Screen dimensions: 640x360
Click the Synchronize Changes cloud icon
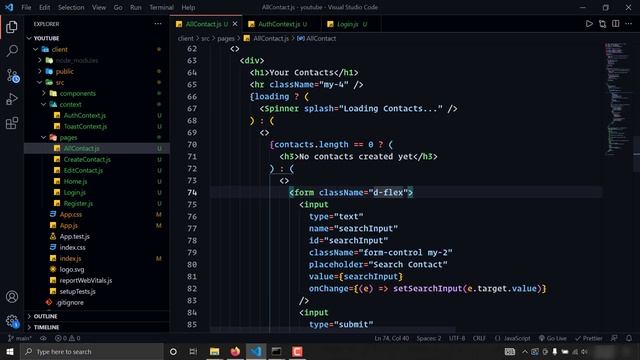coord(43,338)
